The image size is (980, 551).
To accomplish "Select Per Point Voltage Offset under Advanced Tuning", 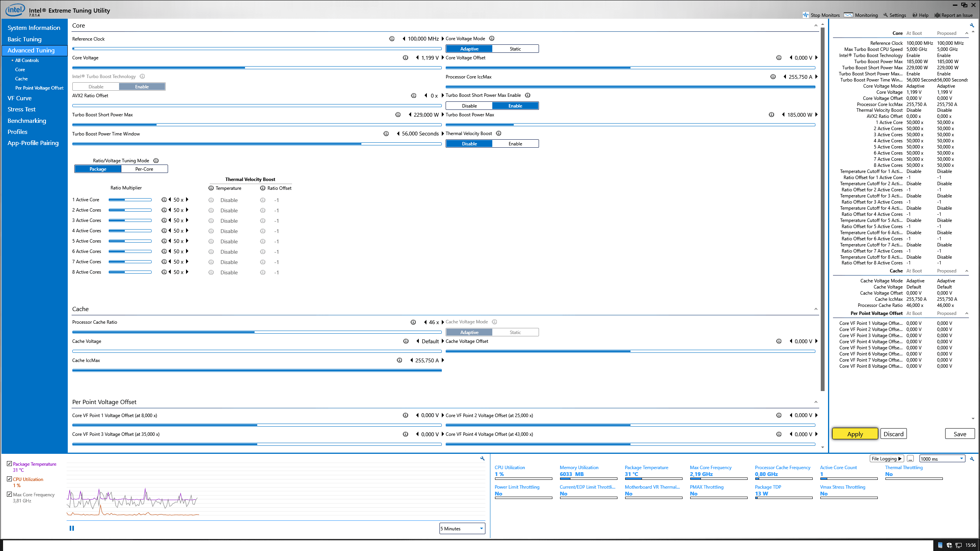I will pyautogui.click(x=39, y=88).
